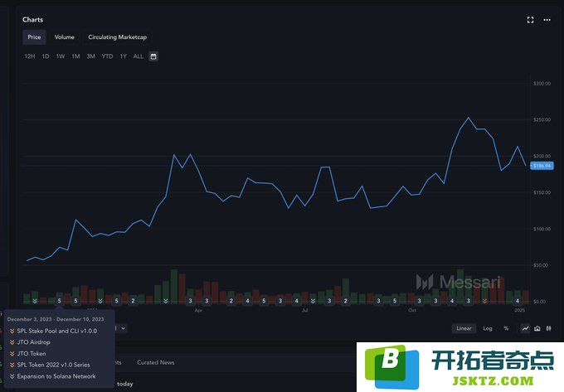Set time range to 1Y

pyautogui.click(x=123, y=56)
